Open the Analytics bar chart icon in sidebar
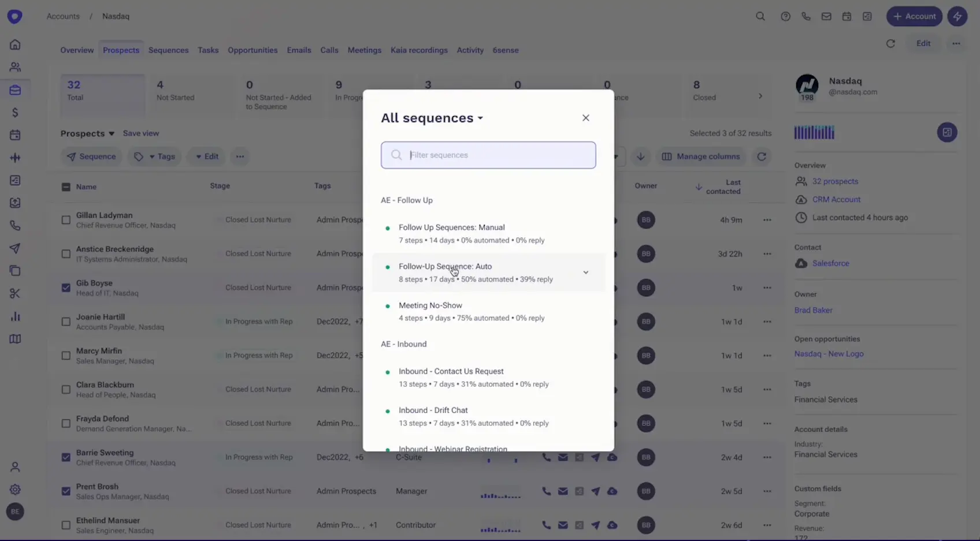 click(x=15, y=316)
